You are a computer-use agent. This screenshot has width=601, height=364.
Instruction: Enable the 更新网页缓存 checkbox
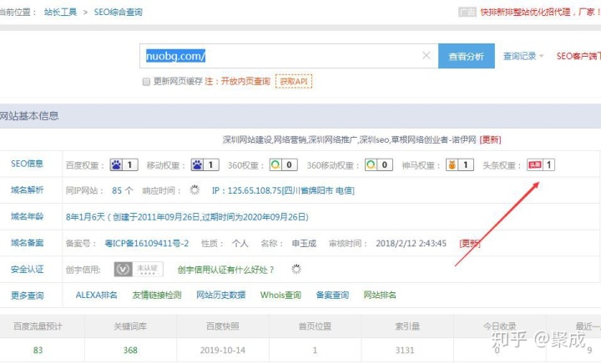click(x=146, y=82)
